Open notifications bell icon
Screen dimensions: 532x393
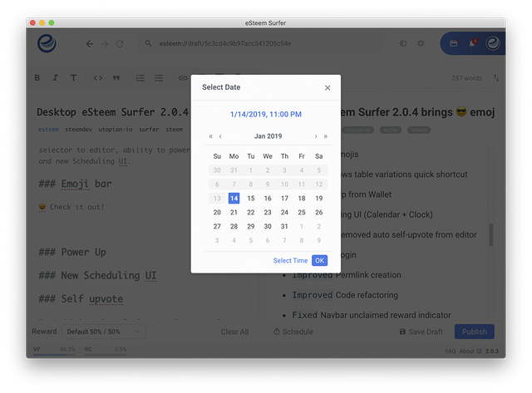point(472,43)
